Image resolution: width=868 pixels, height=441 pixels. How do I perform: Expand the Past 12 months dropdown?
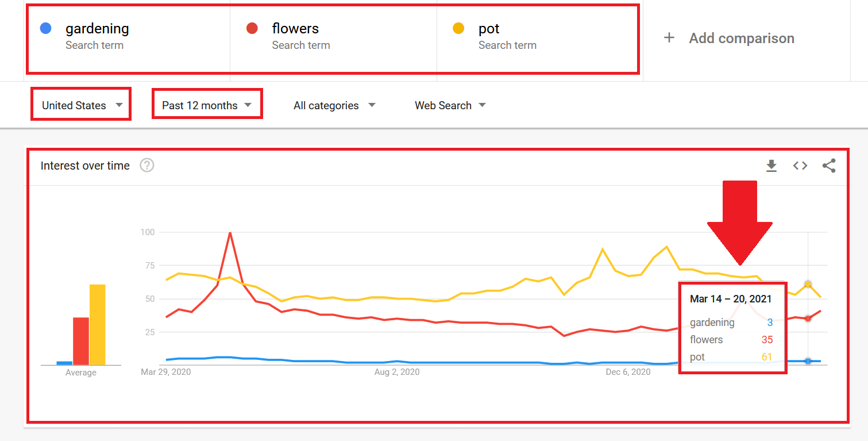point(207,105)
